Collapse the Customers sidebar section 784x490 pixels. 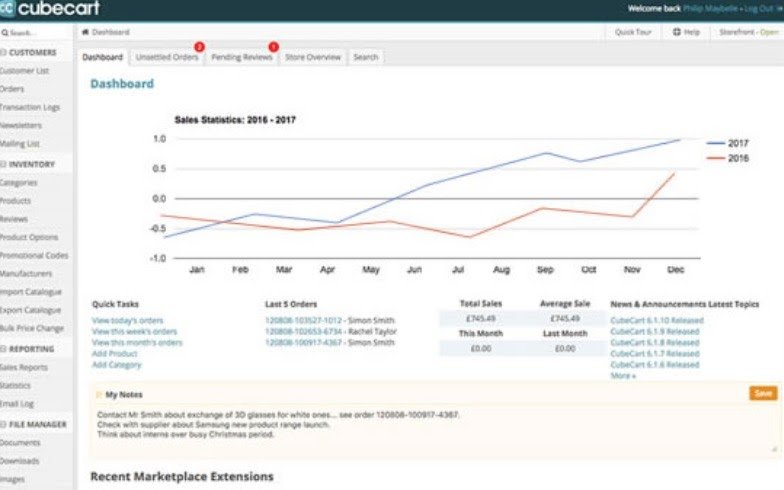click(x=5, y=52)
